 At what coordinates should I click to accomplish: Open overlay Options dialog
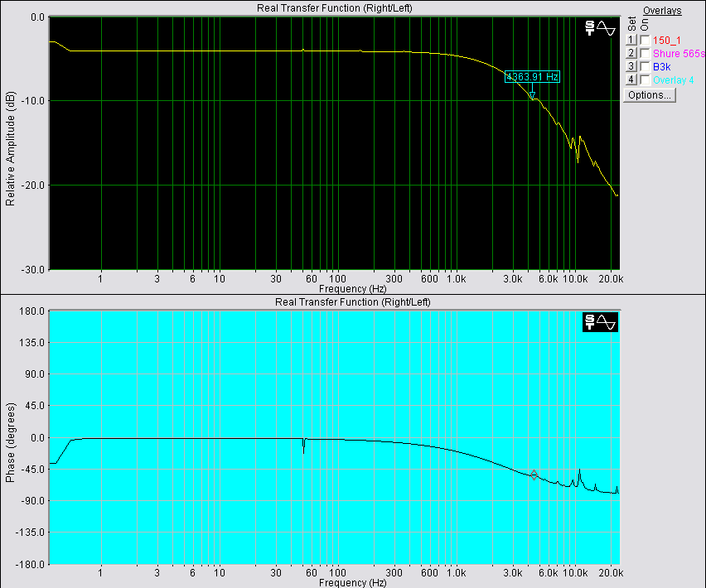tap(650, 95)
